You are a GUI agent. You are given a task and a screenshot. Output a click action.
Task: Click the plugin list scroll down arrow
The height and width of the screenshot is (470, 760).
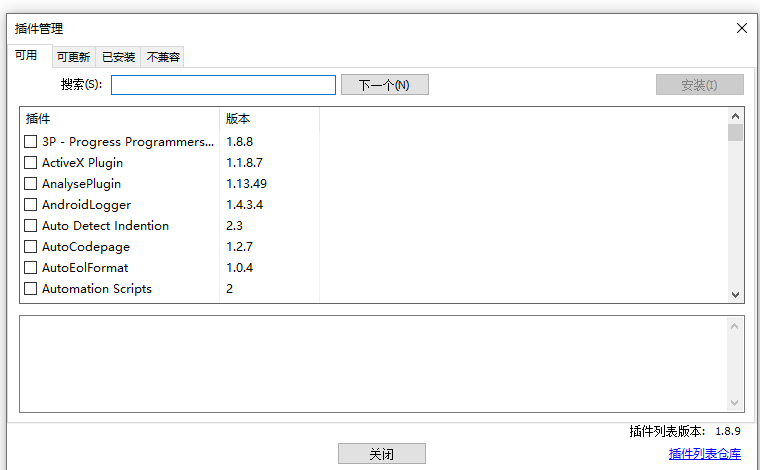click(x=735, y=295)
